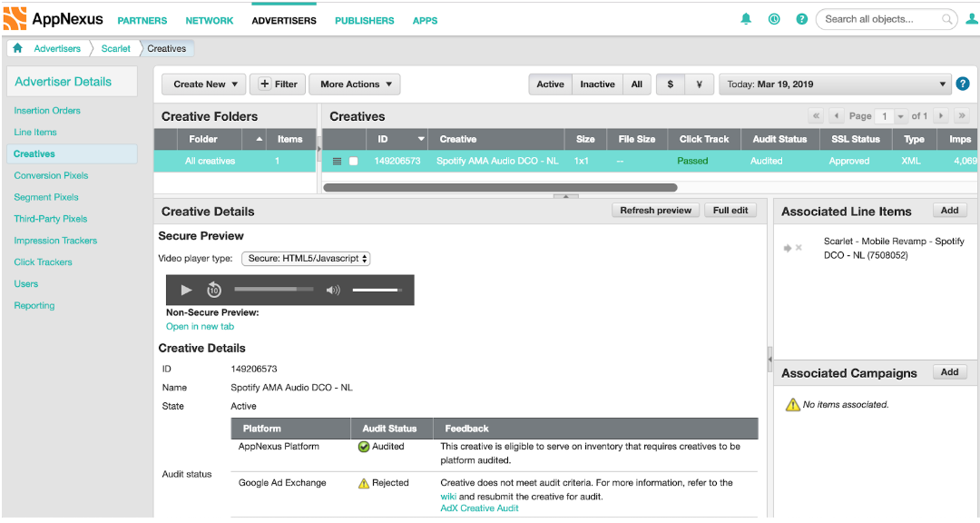
Task: Go to the Publishers tab
Action: click(364, 20)
